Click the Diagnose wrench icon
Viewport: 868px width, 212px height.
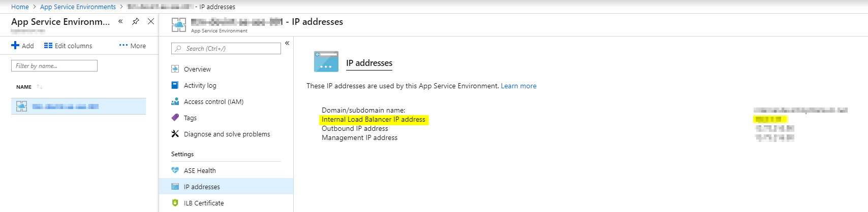tap(175, 134)
